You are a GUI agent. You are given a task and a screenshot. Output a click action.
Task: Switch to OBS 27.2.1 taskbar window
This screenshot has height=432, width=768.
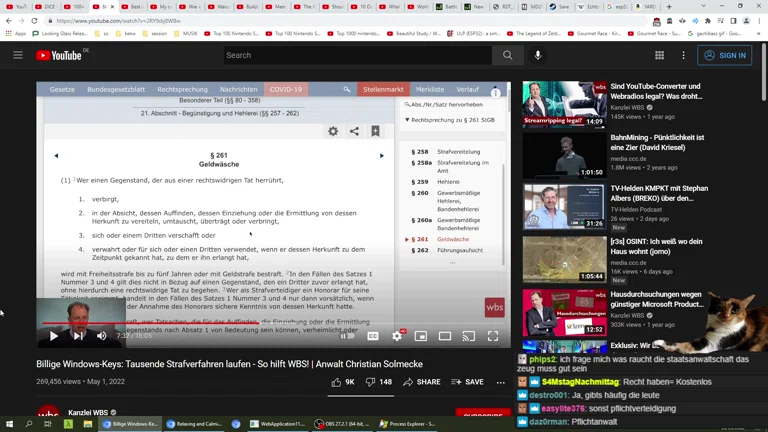coord(342,424)
